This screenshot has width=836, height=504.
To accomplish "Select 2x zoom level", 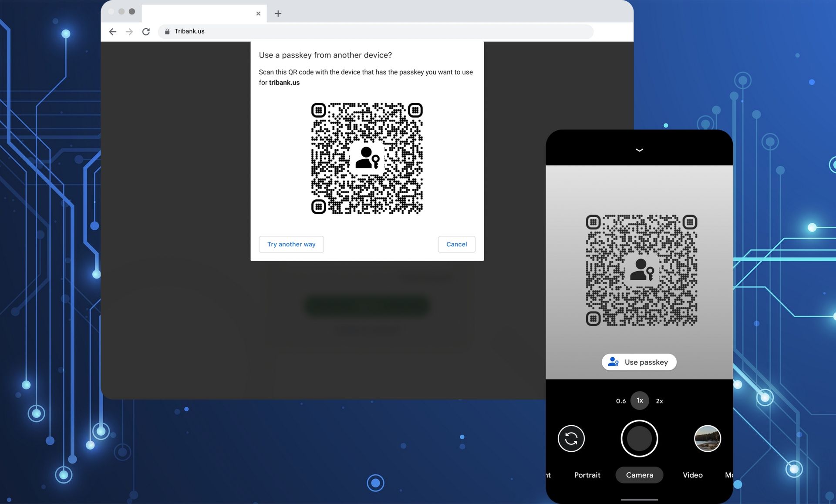I will (x=659, y=401).
